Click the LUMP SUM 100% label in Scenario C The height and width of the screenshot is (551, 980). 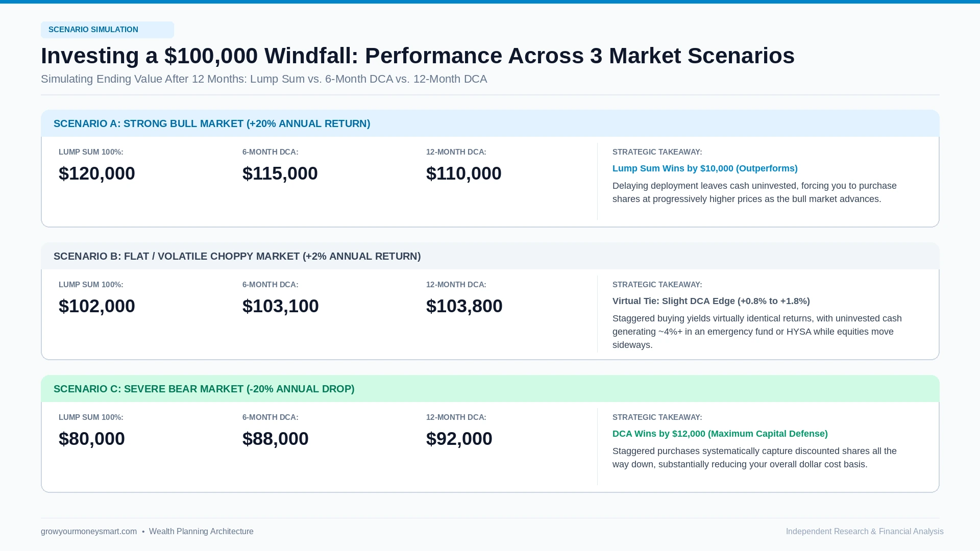point(91,417)
